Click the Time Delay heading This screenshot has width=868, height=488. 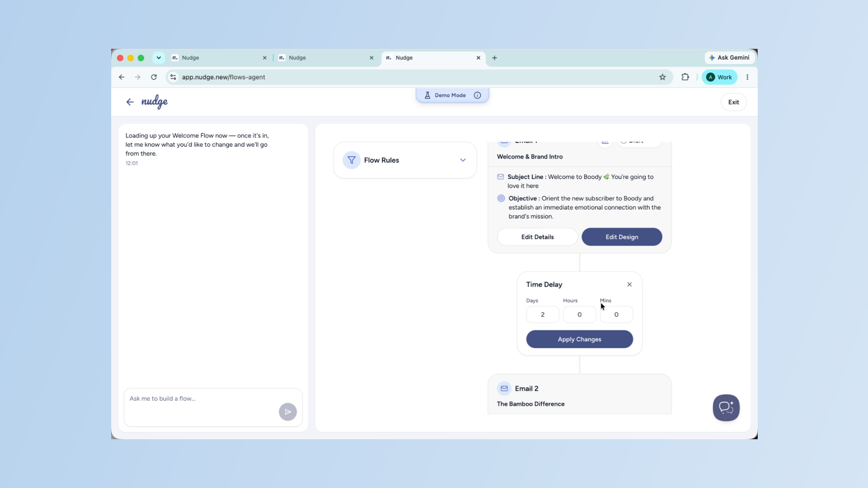click(544, 284)
